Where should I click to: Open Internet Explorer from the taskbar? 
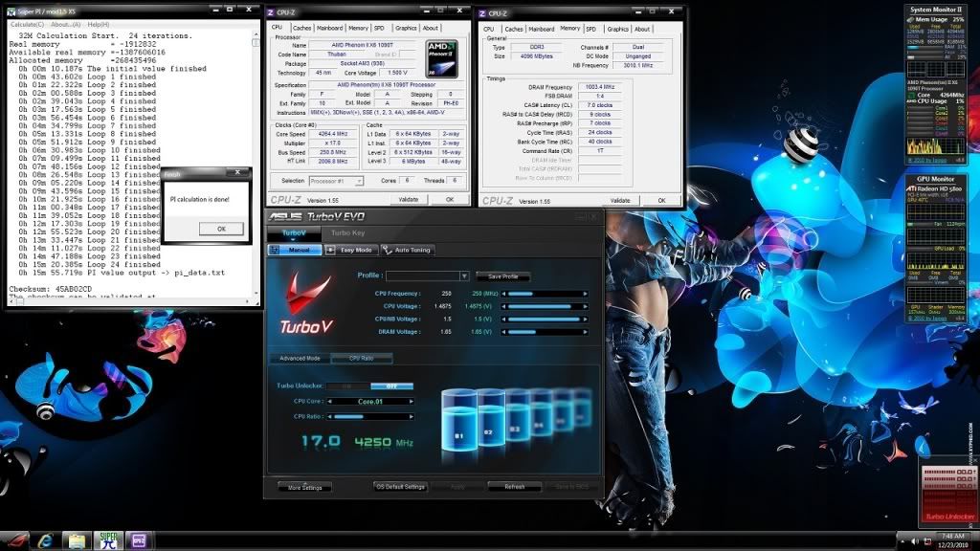coord(45,540)
